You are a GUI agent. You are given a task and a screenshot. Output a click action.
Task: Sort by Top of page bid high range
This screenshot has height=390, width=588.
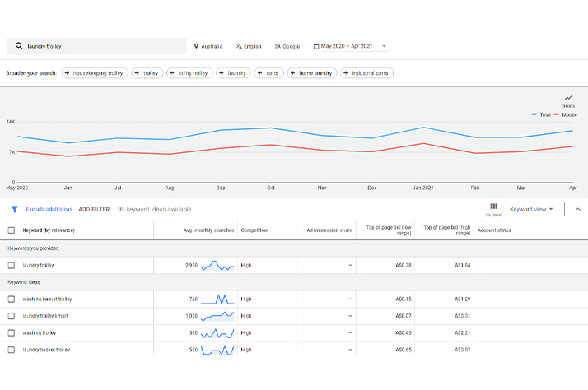click(446, 230)
